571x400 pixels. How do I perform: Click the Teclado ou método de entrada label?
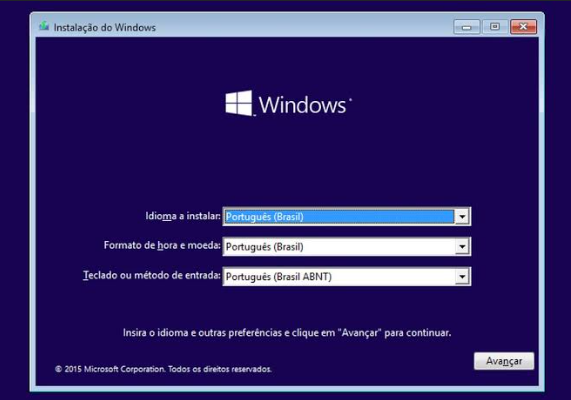click(x=152, y=275)
